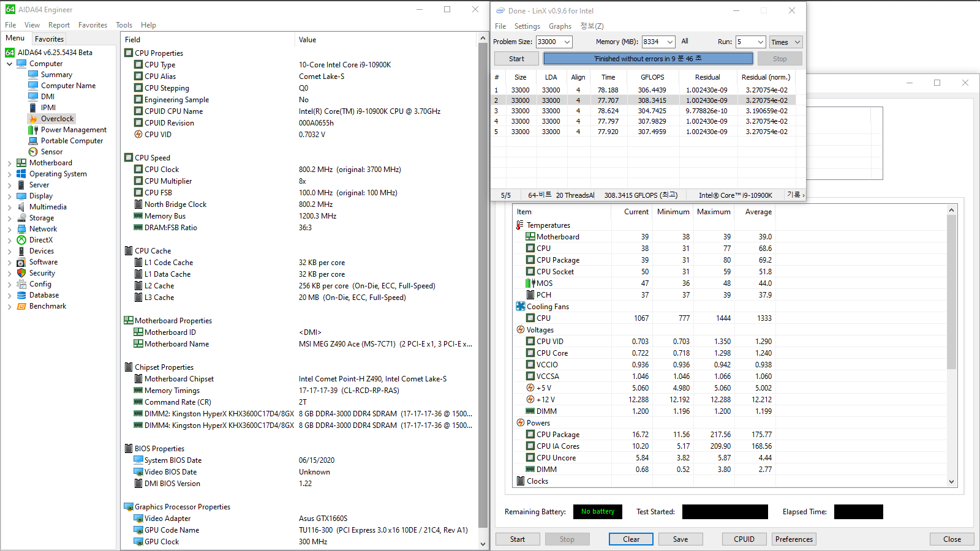Click the Security shield icon
980x551 pixels.
(x=21, y=273)
